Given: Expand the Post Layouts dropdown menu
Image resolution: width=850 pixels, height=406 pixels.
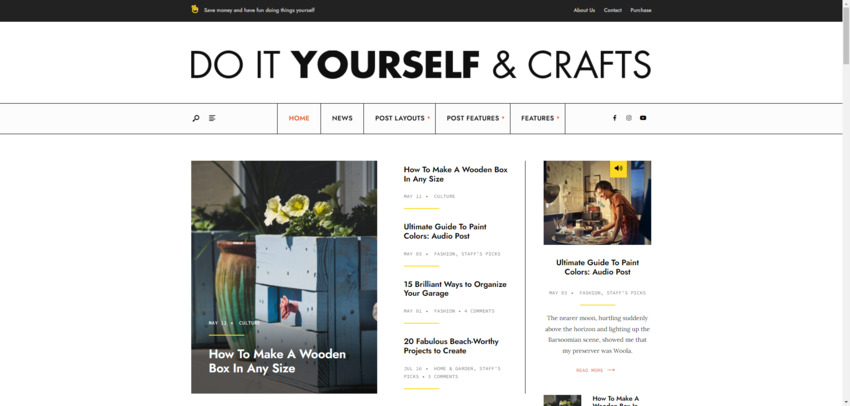Looking at the screenshot, I should pos(400,118).
